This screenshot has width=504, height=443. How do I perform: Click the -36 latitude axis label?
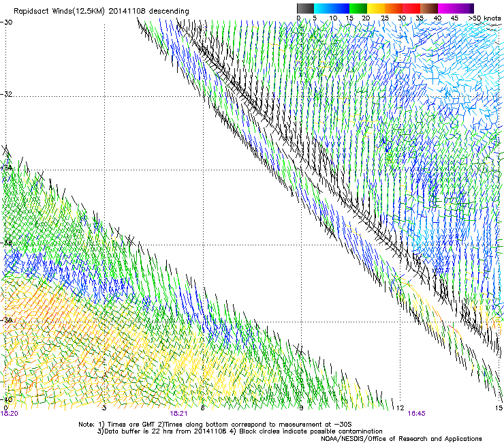(6, 243)
